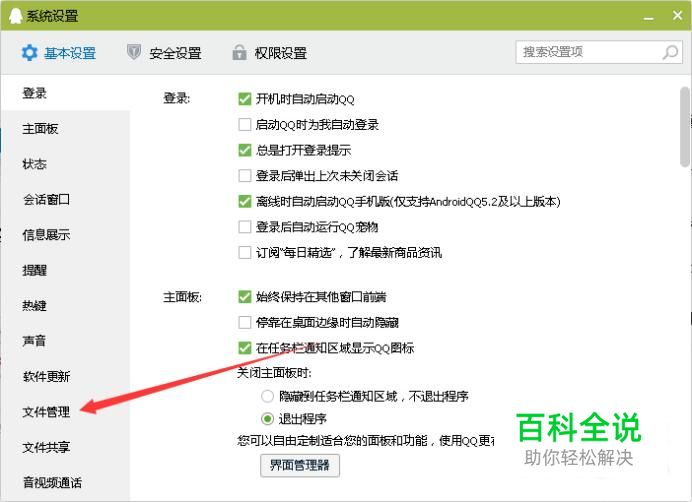This screenshot has height=502, width=692.
Task: Check 订阅每日精选 checkbox
Action: tap(244, 253)
